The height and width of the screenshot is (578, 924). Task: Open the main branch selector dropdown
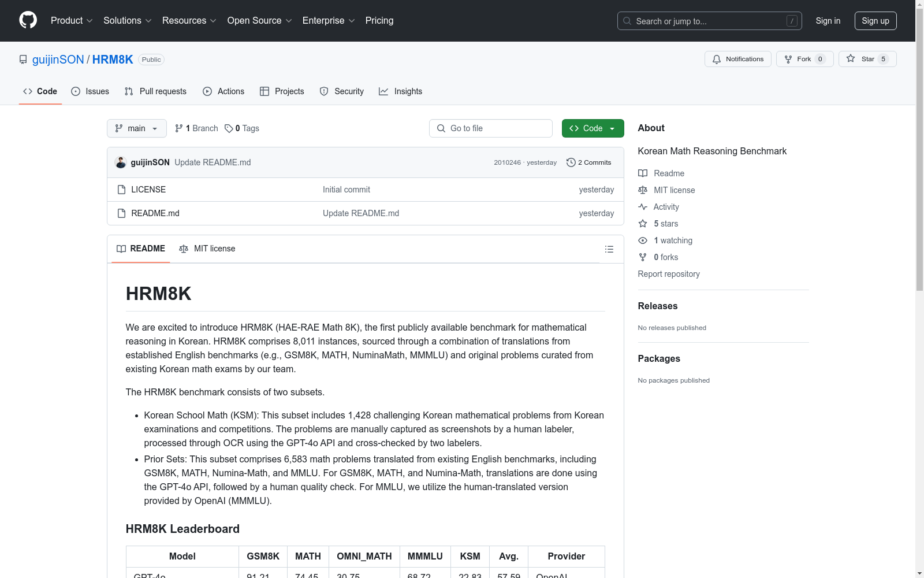tap(137, 128)
